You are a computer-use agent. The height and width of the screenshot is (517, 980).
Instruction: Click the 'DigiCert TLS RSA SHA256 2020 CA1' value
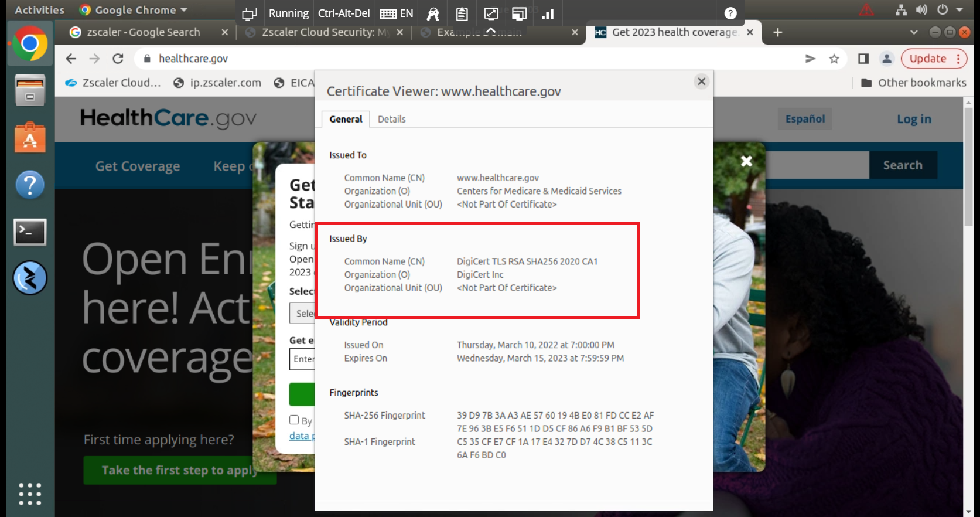527,261
